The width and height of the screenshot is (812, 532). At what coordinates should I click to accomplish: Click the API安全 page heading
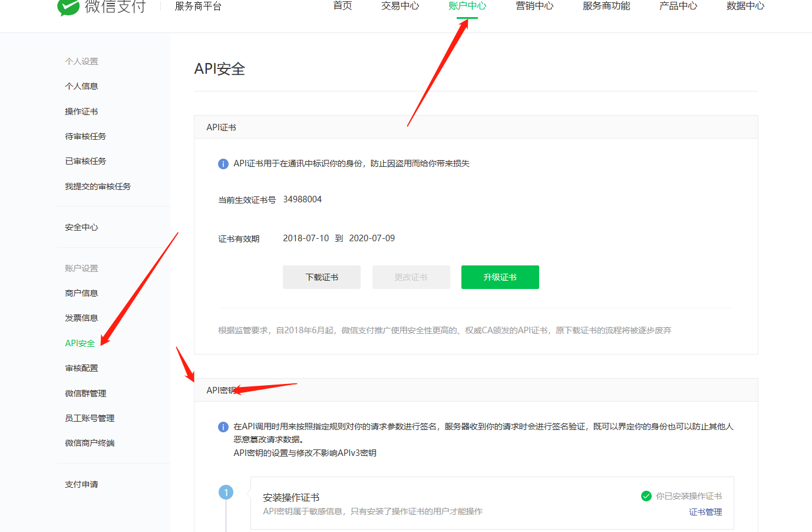coord(219,69)
